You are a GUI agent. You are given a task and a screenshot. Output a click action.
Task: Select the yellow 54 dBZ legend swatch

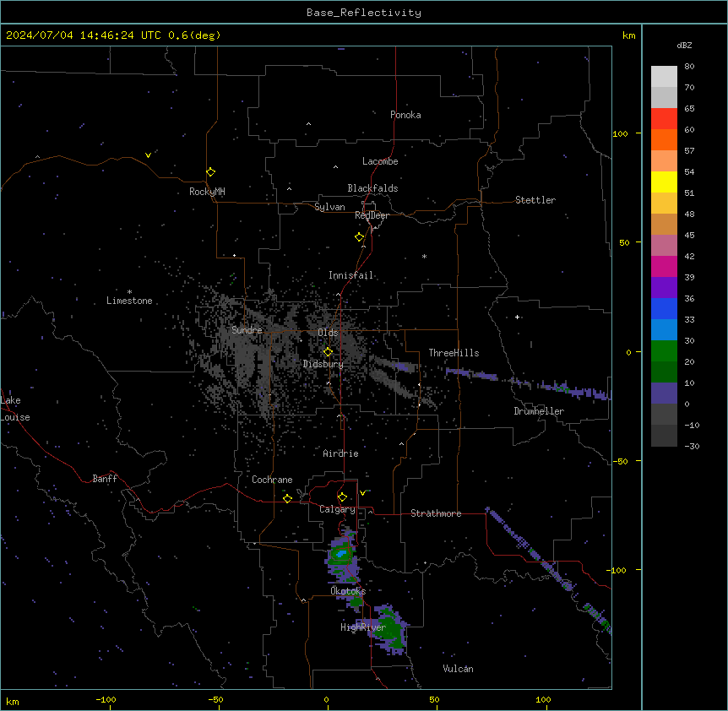click(664, 182)
